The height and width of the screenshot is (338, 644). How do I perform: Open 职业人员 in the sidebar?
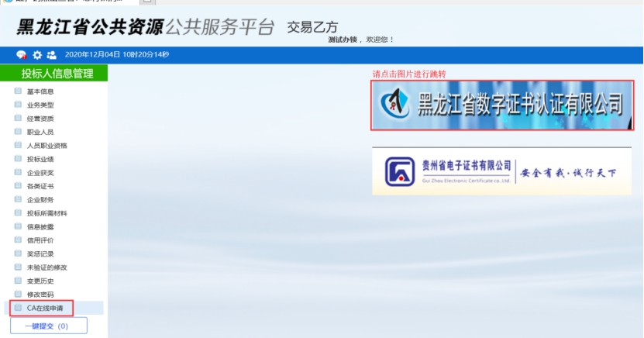coord(40,132)
